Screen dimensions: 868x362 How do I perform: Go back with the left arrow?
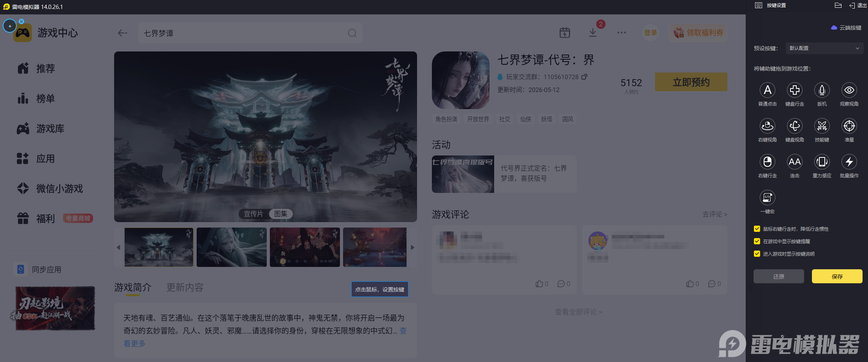point(122,33)
